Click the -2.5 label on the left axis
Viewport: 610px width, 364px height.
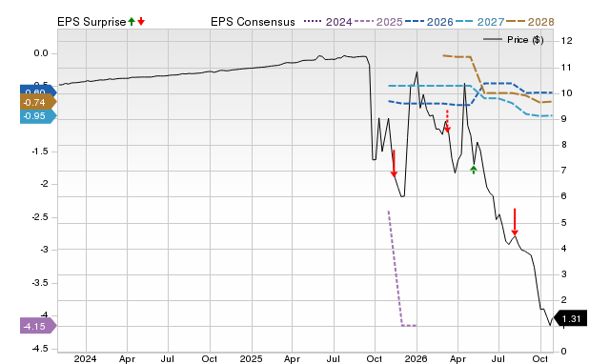[40, 217]
